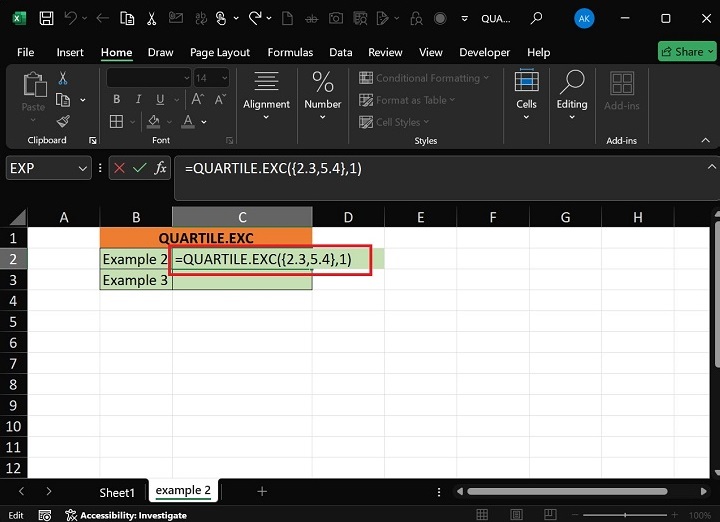Screen dimensions: 720x522
Task: Click the Select All corner triangle
Action: click(x=17, y=217)
